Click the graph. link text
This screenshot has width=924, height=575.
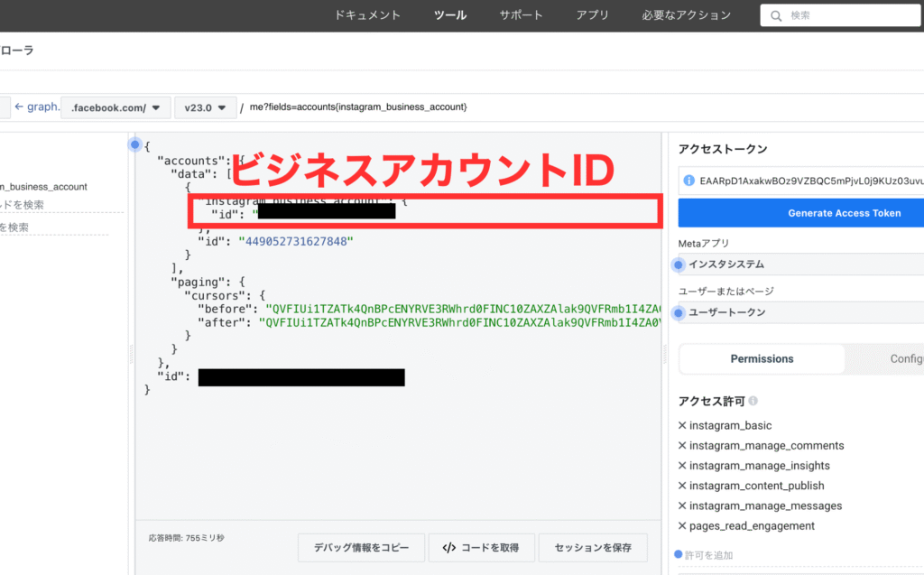[43, 107]
